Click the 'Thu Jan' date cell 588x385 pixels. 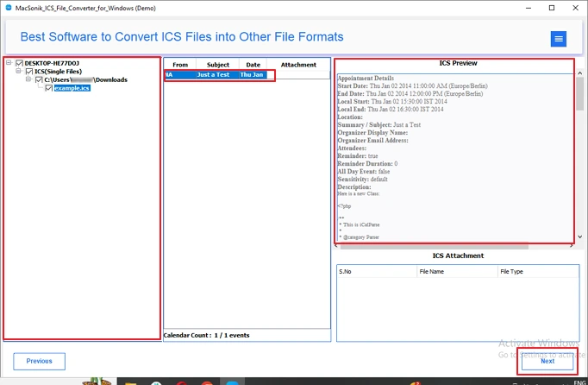tap(252, 75)
